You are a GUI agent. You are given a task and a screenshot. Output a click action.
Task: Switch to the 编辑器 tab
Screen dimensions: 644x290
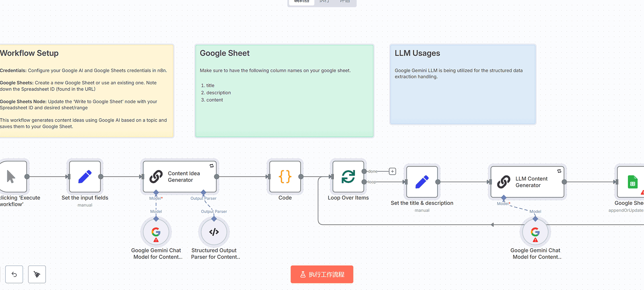(x=302, y=2)
